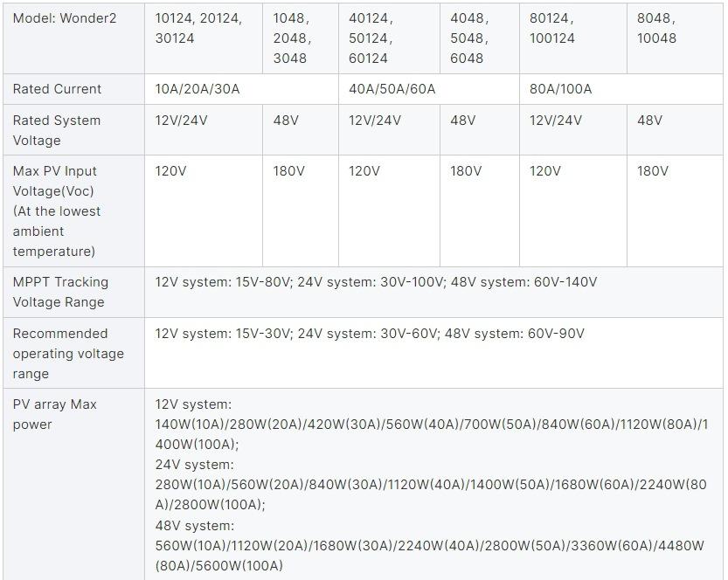Click the '1048, 2048, 3048' model cell
Image resolution: width=728 pixels, height=580 pixels.
coord(292,38)
